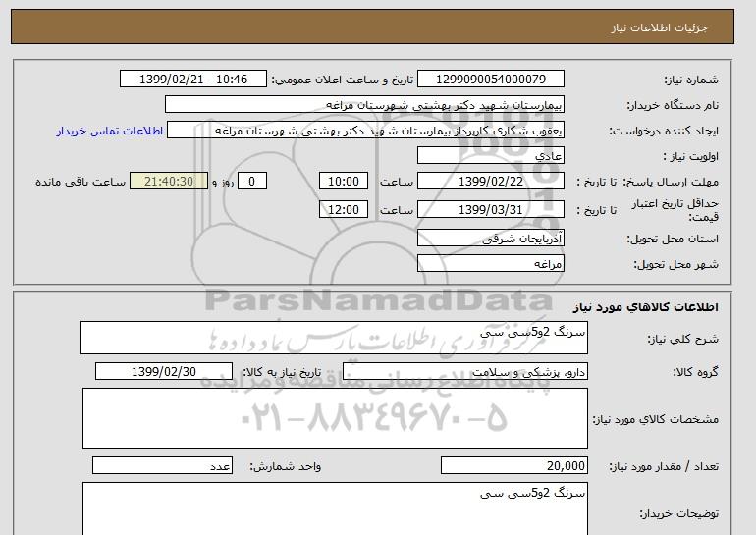Click the price validity time 12:00

[344, 210]
